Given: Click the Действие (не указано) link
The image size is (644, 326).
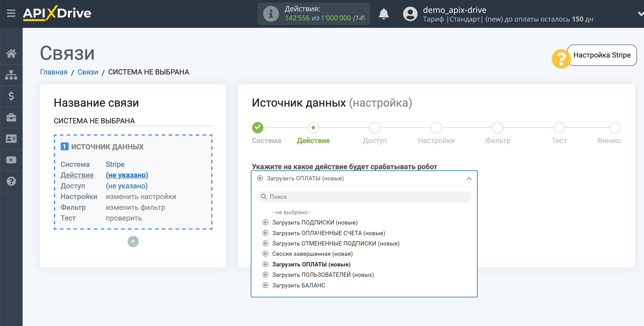Looking at the screenshot, I should pyautogui.click(x=127, y=175).
